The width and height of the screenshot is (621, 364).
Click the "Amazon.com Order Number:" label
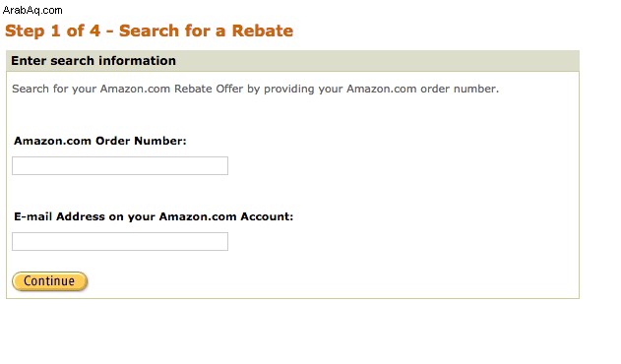[99, 141]
